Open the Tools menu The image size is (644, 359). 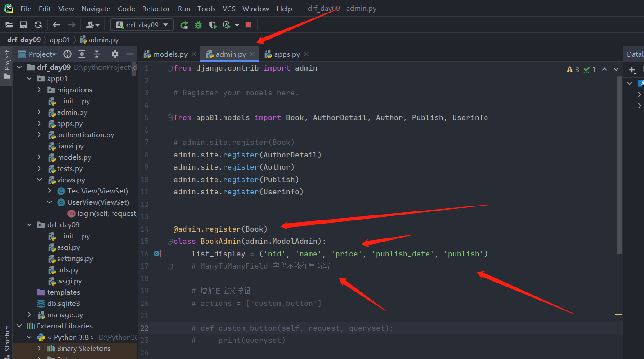(x=206, y=9)
